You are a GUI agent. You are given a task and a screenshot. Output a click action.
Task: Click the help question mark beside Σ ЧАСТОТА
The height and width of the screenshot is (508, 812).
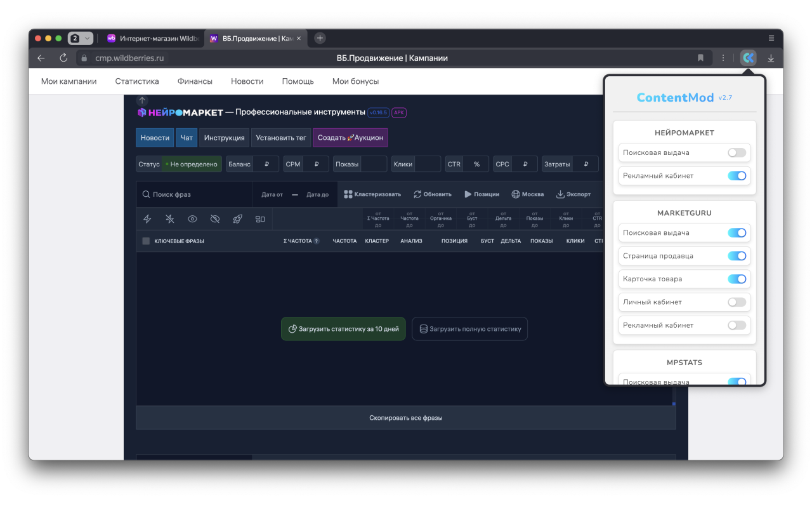pos(317,241)
